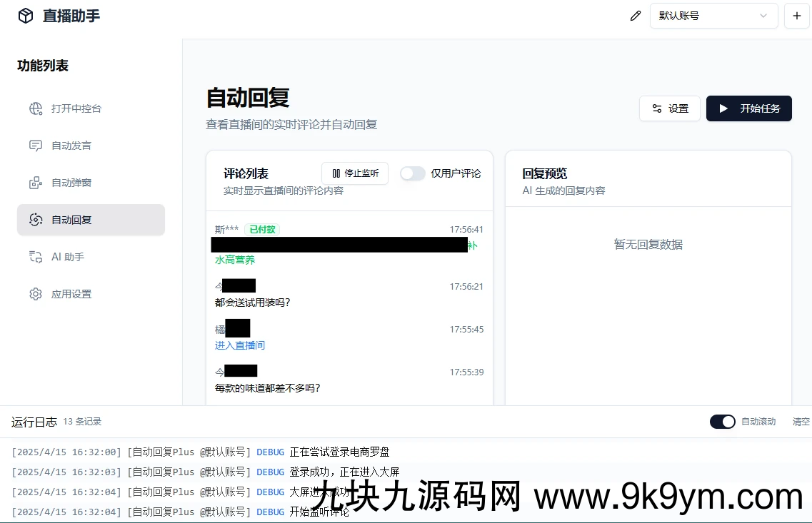812x523 pixels.
Task: Click the 自动弹窗 sidebar icon
Action: pos(36,183)
